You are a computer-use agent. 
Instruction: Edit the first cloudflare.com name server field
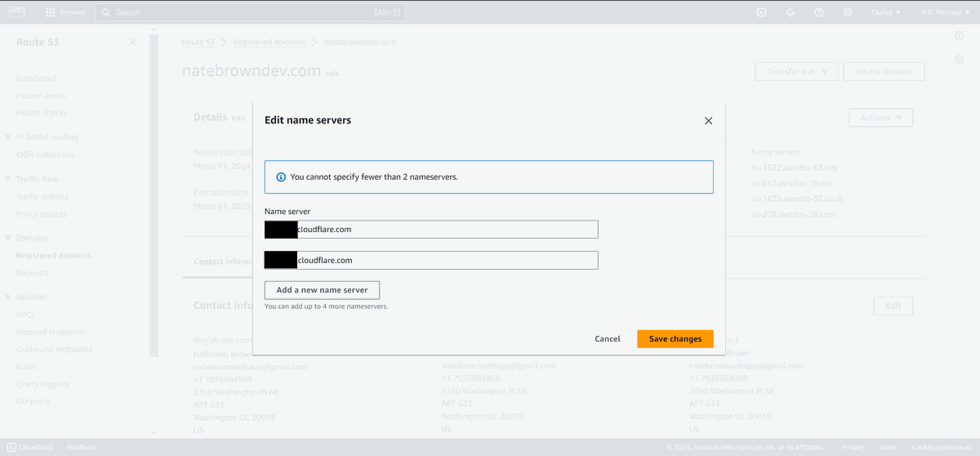pyautogui.click(x=431, y=230)
